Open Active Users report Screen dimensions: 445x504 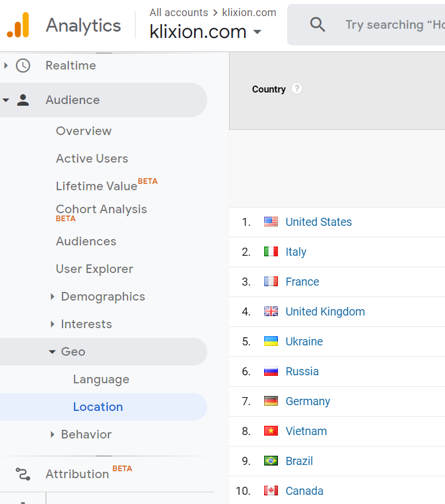[92, 159]
